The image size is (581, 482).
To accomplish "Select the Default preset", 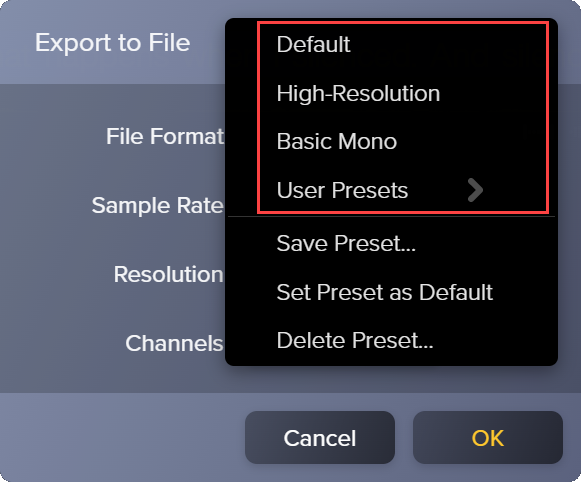I will (x=313, y=44).
